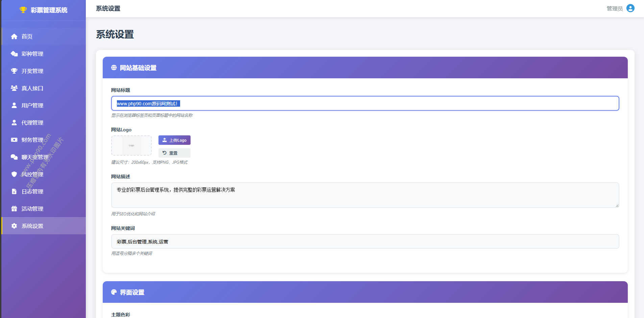This screenshot has width=644, height=318.
Task: Click the gift icon beside 活动管理
Action: [x=14, y=209]
